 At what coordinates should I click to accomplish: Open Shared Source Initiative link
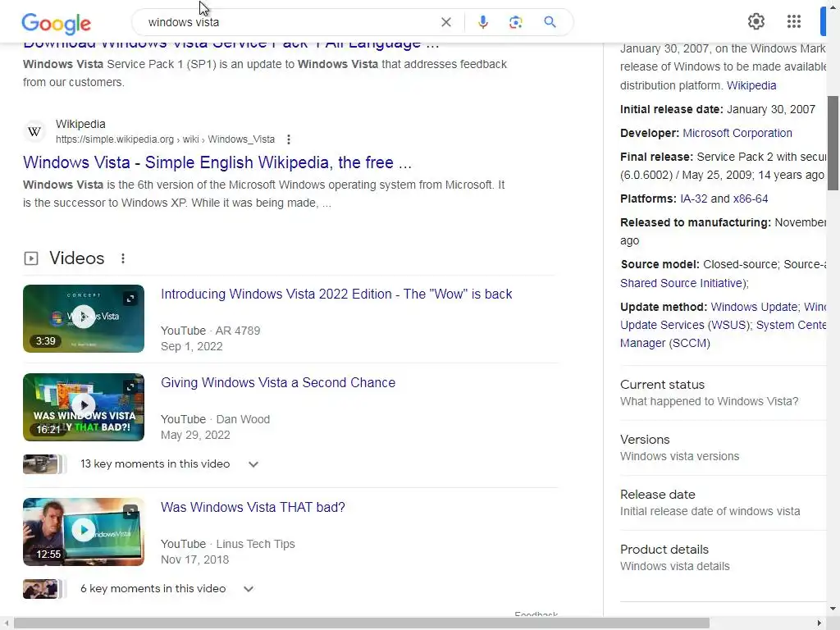pyautogui.click(x=683, y=283)
